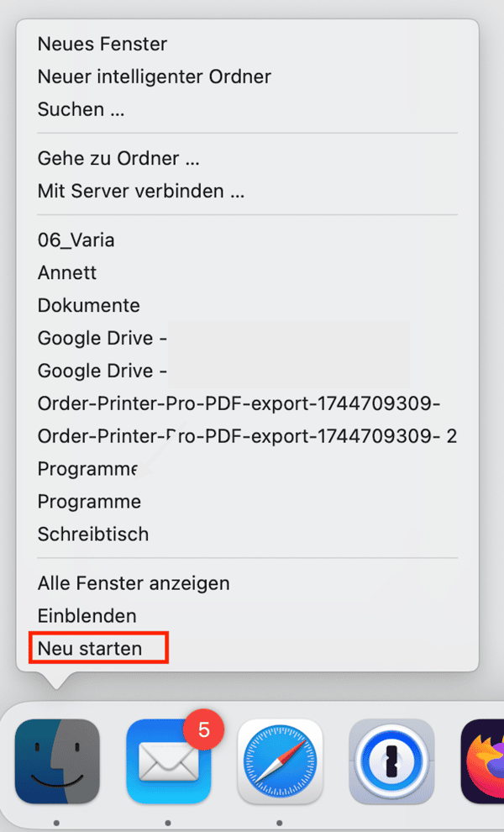Launch Firefox from the Dock

tap(483, 761)
